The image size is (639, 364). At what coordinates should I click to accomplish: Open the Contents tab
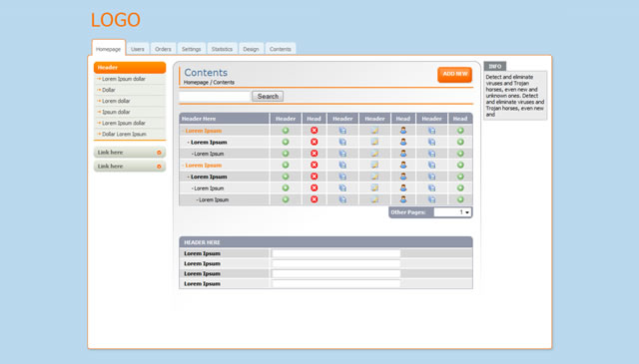[x=281, y=49]
